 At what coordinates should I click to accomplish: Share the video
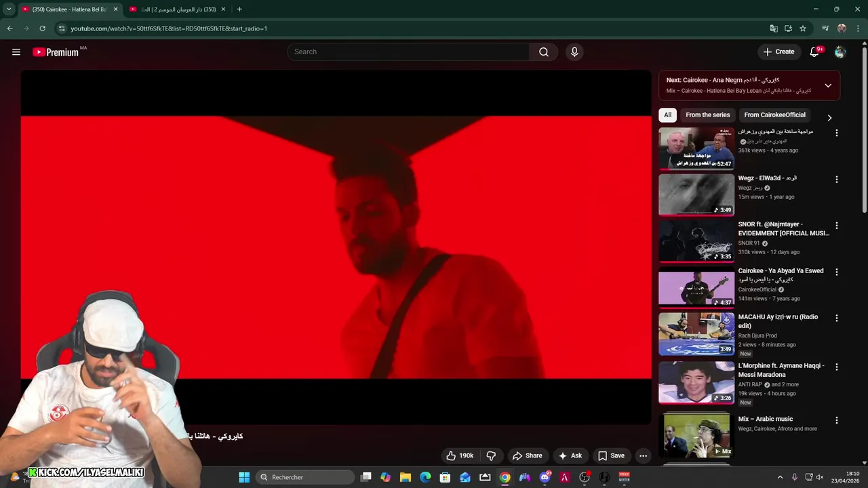pos(527,455)
